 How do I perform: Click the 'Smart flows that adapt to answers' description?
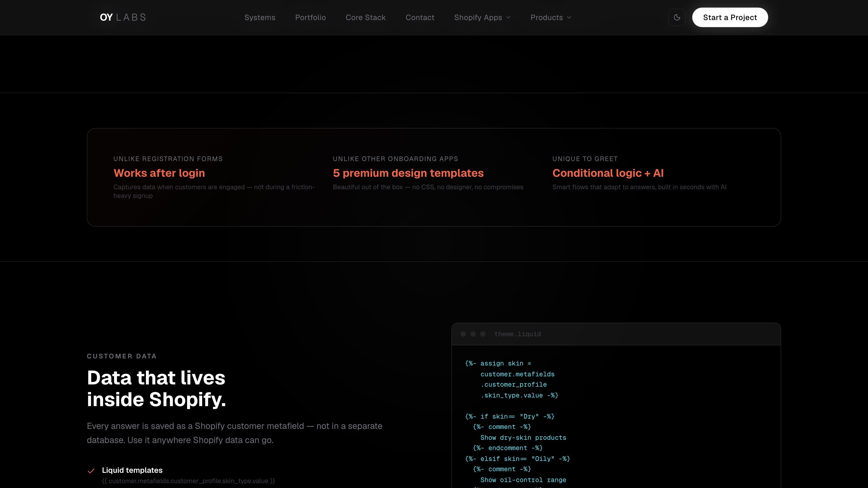[x=639, y=187]
